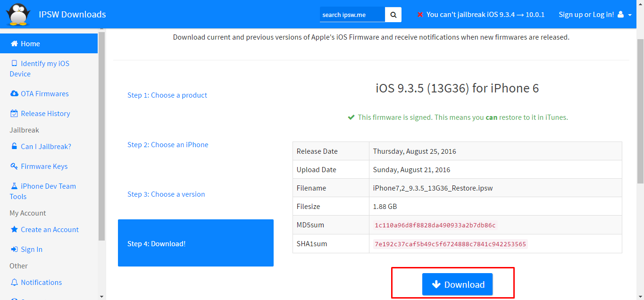644x300 pixels.
Task: Click the Home house icon
Action: 14,43
